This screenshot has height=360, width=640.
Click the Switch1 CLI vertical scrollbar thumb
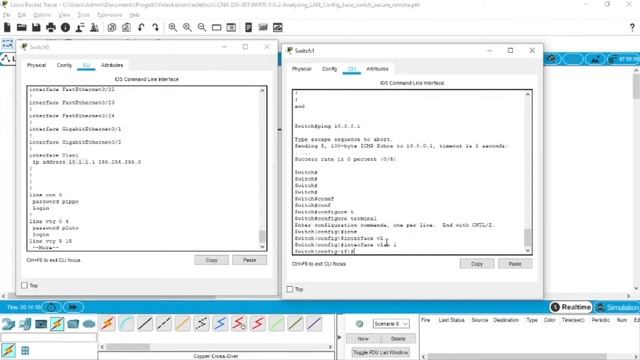point(528,237)
